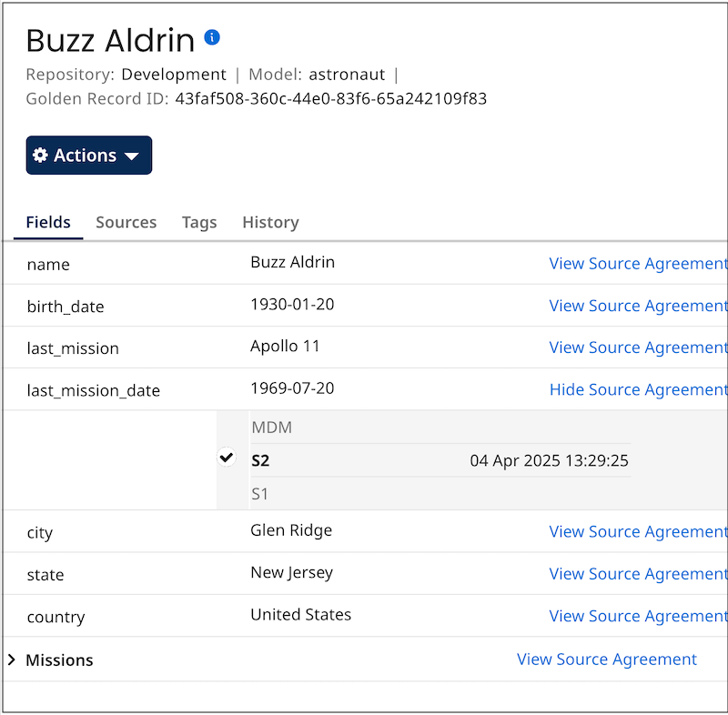The height and width of the screenshot is (715, 728).
Task: View source agreement for name field
Action: click(637, 264)
